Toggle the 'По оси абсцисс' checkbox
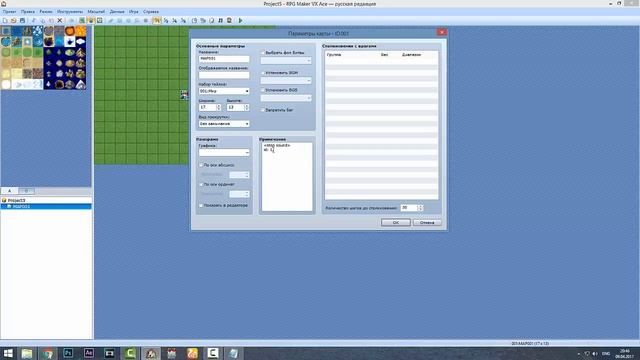Image resolution: width=640 pixels, height=360 pixels. (x=201, y=165)
